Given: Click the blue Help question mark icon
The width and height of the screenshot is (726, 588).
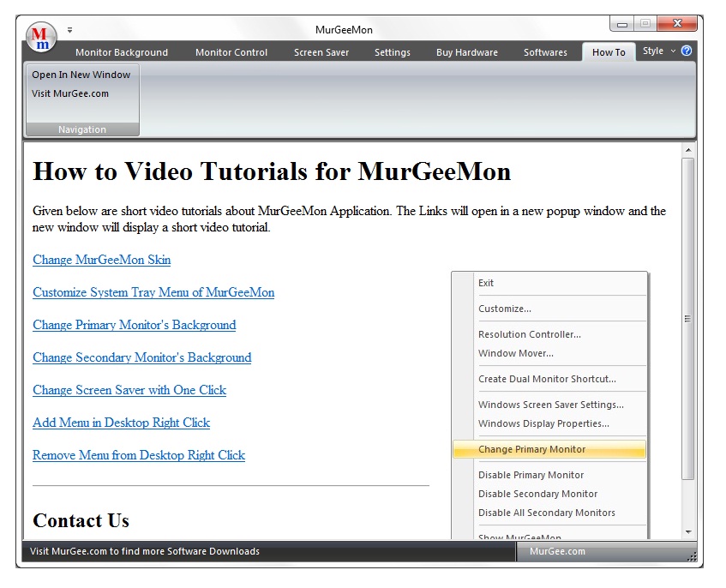Looking at the screenshot, I should point(685,51).
